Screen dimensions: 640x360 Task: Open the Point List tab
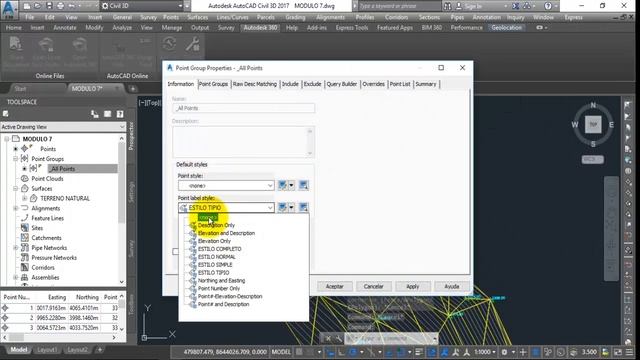coord(400,84)
